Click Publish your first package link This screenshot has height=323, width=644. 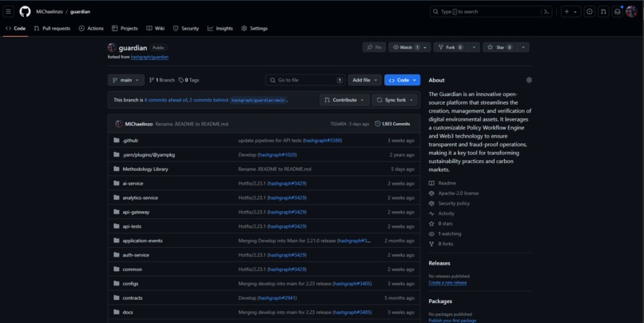pos(452,321)
